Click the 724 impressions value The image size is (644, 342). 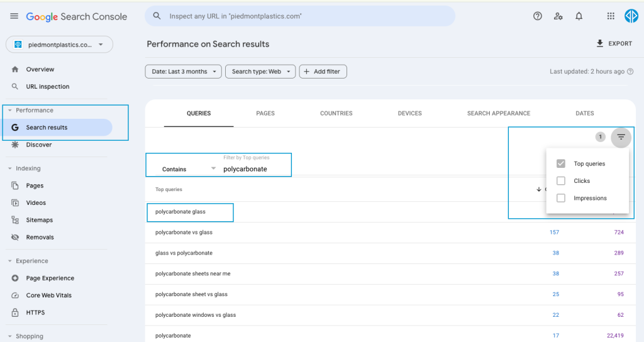point(619,233)
